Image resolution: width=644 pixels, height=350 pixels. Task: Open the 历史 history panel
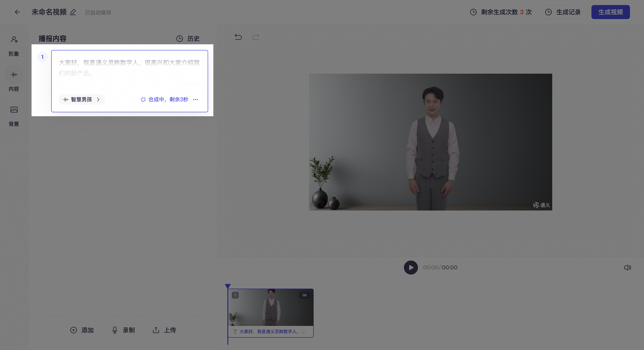point(188,39)
